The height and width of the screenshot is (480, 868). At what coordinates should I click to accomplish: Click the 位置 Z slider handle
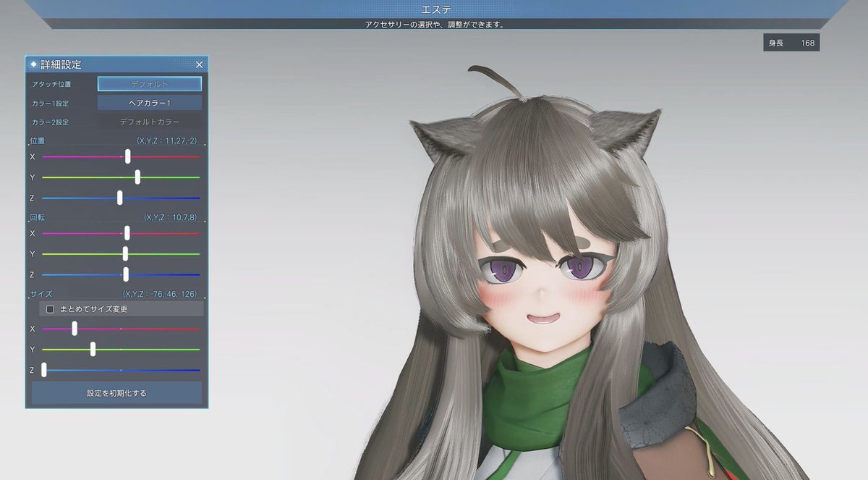click(120, 198)
